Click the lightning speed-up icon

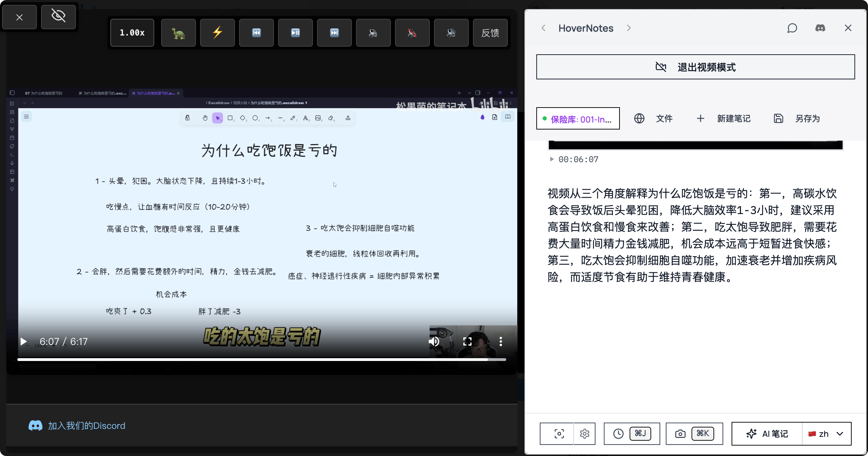(x=217, y=33)
